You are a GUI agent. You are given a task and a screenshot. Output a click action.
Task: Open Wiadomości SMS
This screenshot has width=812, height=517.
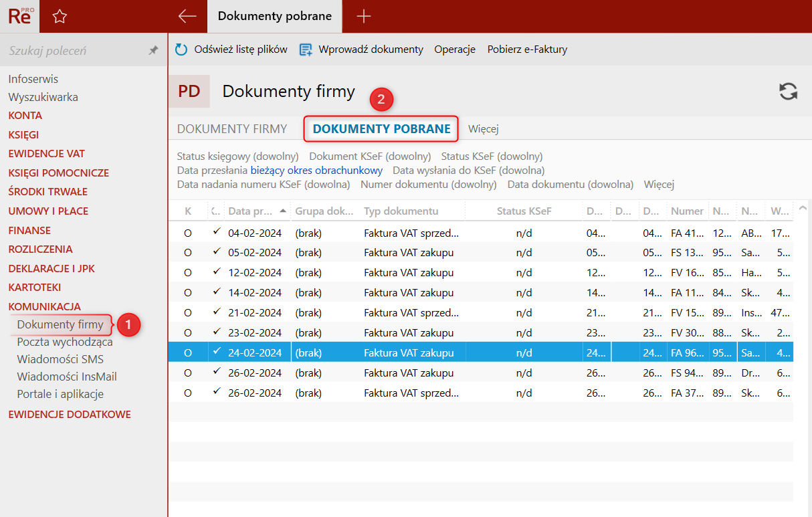[60, 359]
